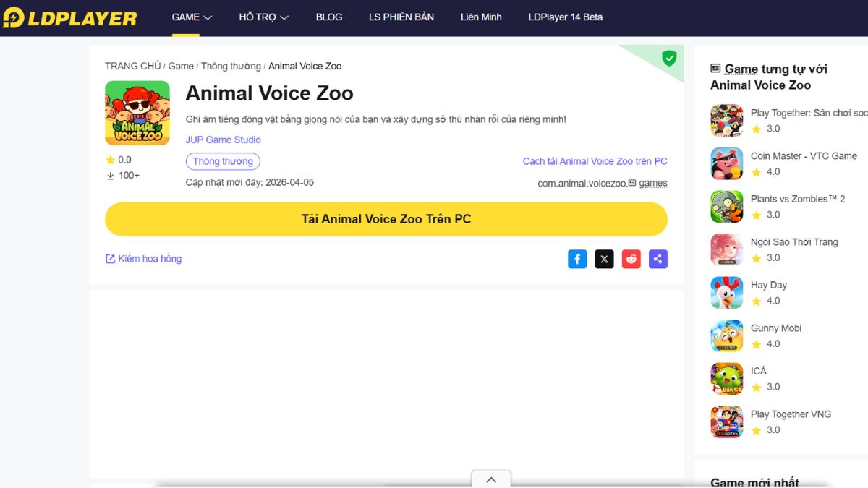The image size is (868, 488).
Task: Open the Animal Voice Zoo app icon
Action: 137,113
